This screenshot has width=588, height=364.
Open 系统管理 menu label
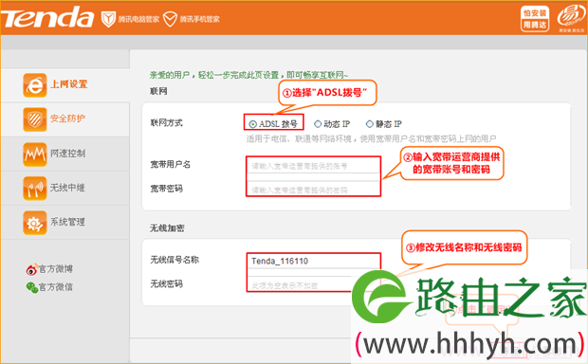(68, 222)
